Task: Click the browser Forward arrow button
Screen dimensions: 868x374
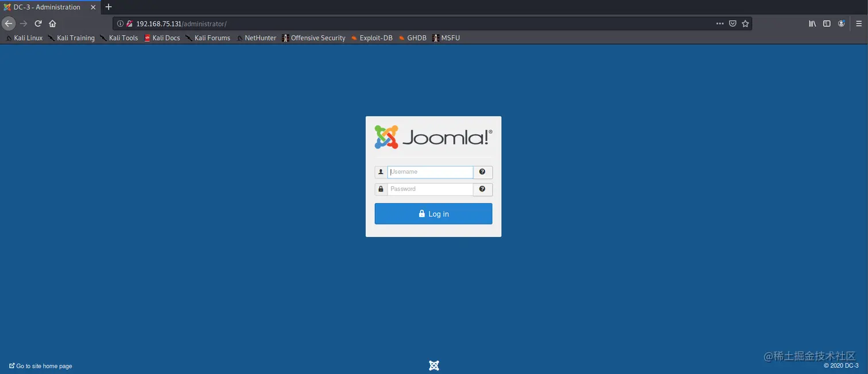Action: (x=24, y=24)
